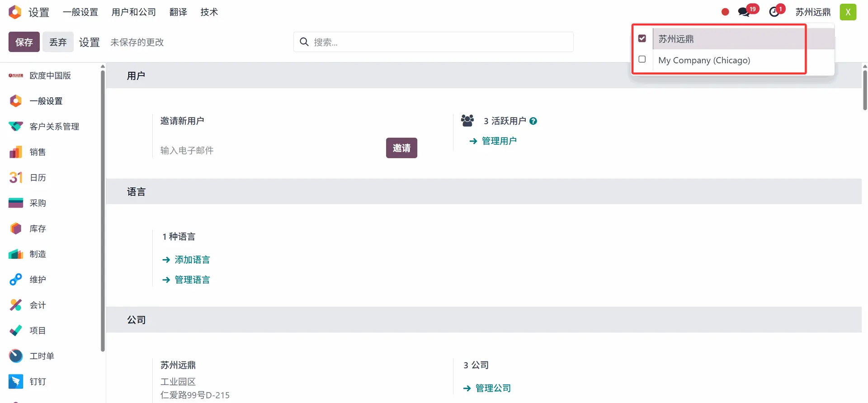Open the chat messages icon with 19 badge
This screenshot has height=403, width=868.
tap(744, 12)
